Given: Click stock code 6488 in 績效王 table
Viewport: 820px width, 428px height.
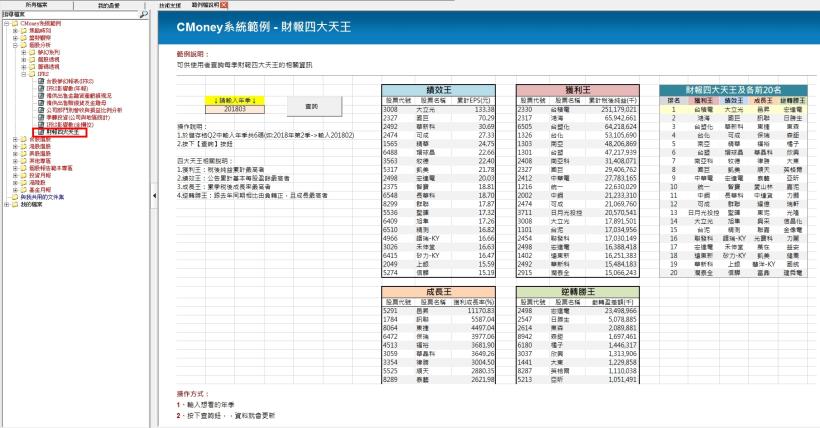Looking at the screenshot, I should point(390,152).
